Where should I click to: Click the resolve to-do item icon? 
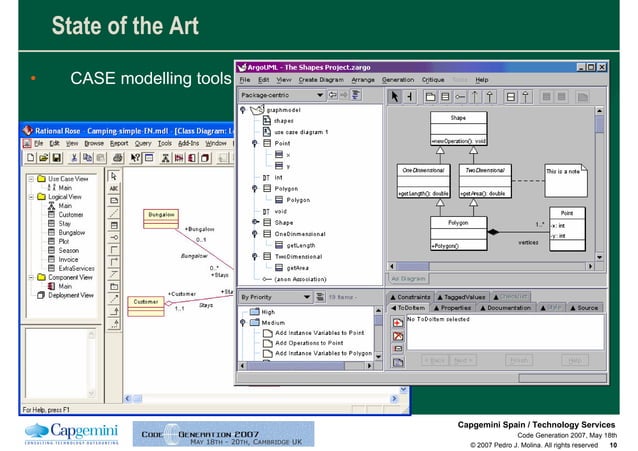(398, 336)
